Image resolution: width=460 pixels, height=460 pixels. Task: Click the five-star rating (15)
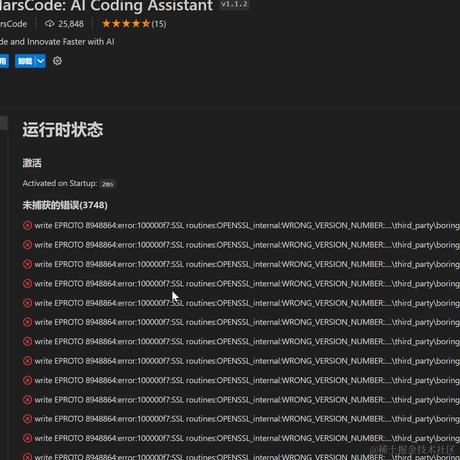(x=134, y=24)
